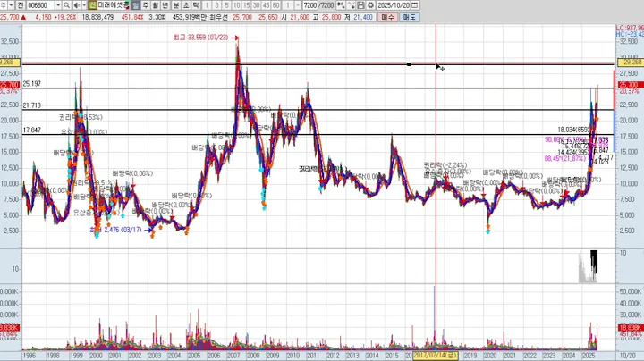Select the second (초) period button
This screenshot has width=644, height=361.
coord(186,5)
